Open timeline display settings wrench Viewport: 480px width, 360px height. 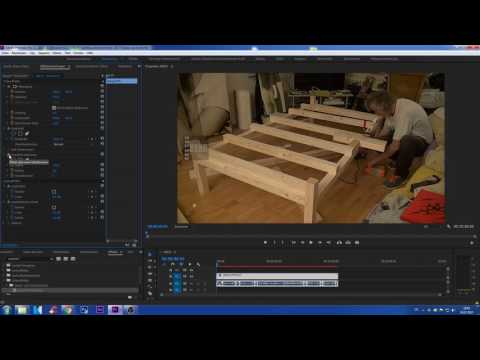point(198,264)
